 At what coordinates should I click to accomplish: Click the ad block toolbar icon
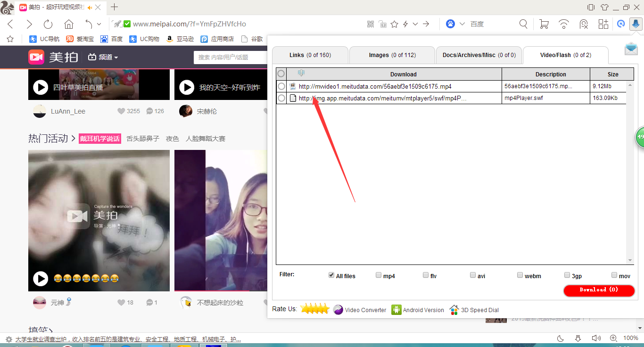click(x=584, y=24)
